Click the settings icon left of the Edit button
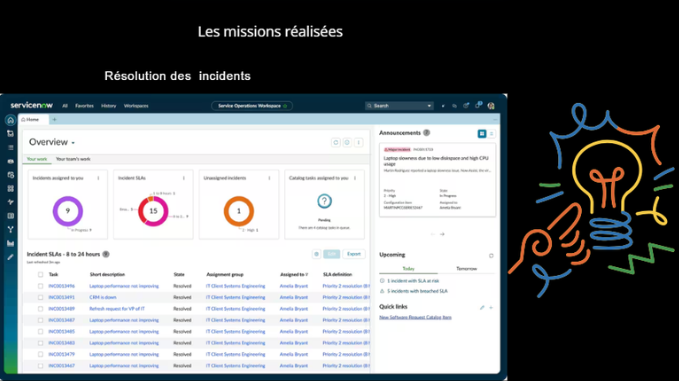 click(x=316, y=254)
